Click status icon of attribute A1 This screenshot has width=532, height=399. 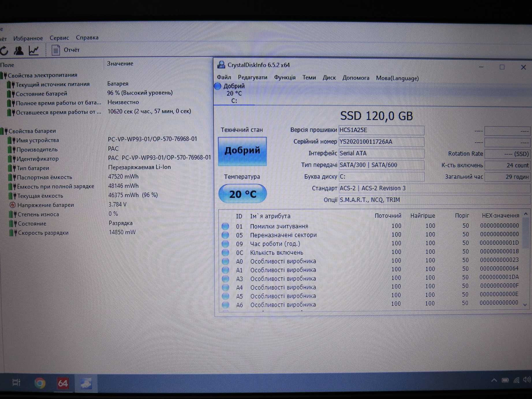(x=225, y=270)
